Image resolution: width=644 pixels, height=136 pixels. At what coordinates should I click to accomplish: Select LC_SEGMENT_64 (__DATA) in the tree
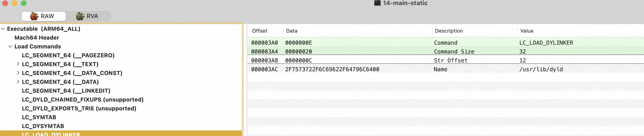click(61, 82)
